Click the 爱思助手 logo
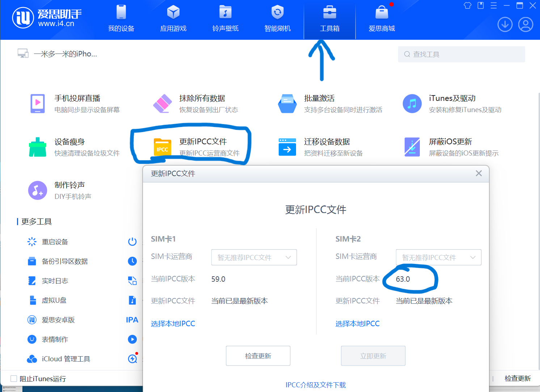 tap(47, 18)
